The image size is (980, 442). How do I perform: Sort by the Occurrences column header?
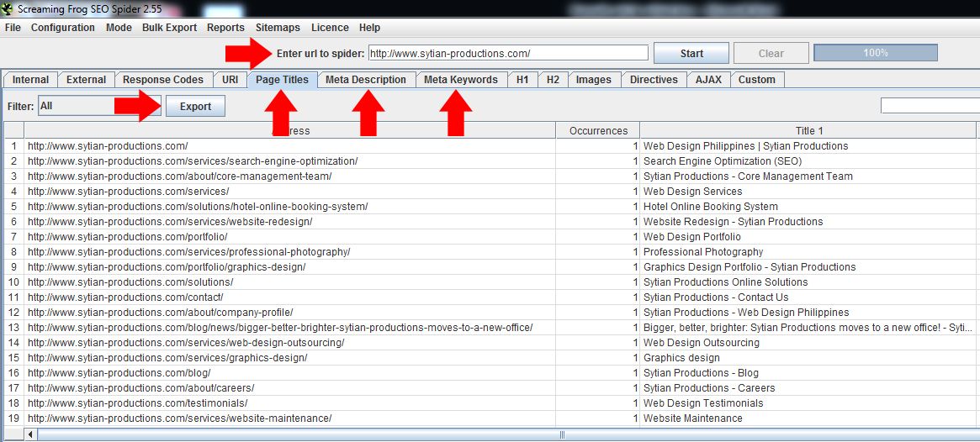tap(597, 130)
